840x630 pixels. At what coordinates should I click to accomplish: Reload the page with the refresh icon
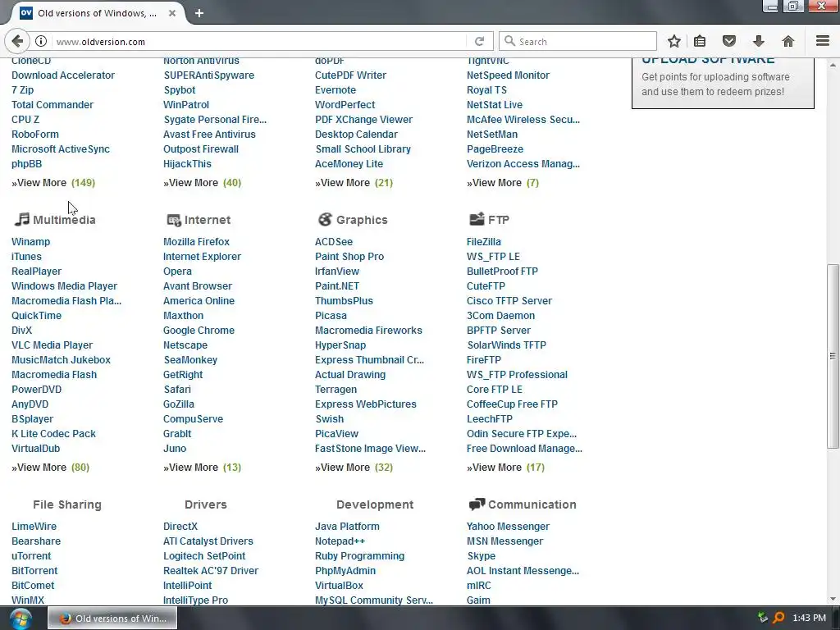[479, 41]
